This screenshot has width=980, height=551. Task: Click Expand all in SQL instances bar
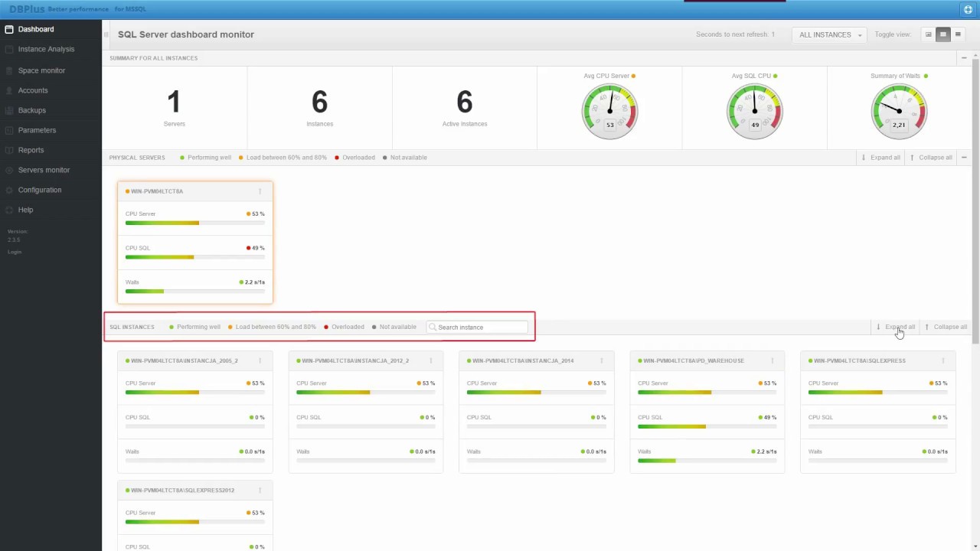tap(896, 327)
